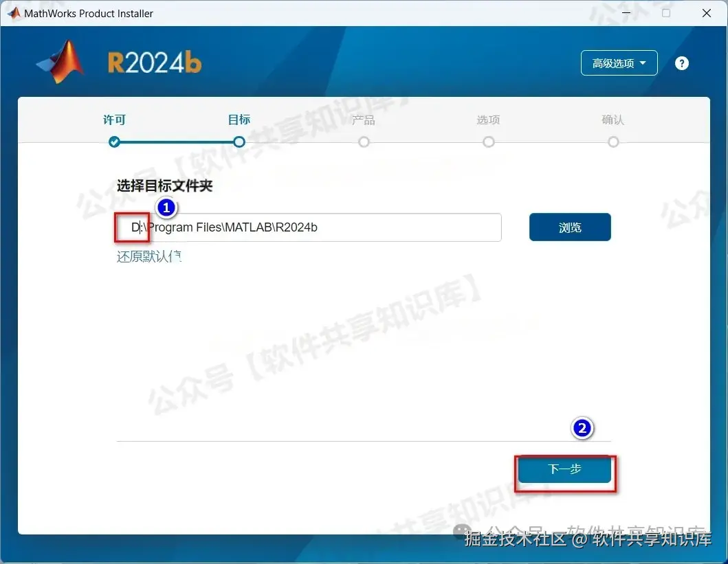Select the 目标 step label
Image resolution: width=728 pixels, height=564 pixels.
coord(239,120)
